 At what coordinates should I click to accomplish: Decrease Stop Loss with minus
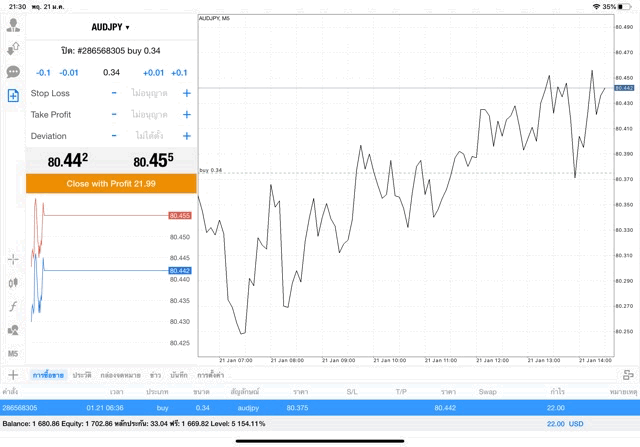114,93
